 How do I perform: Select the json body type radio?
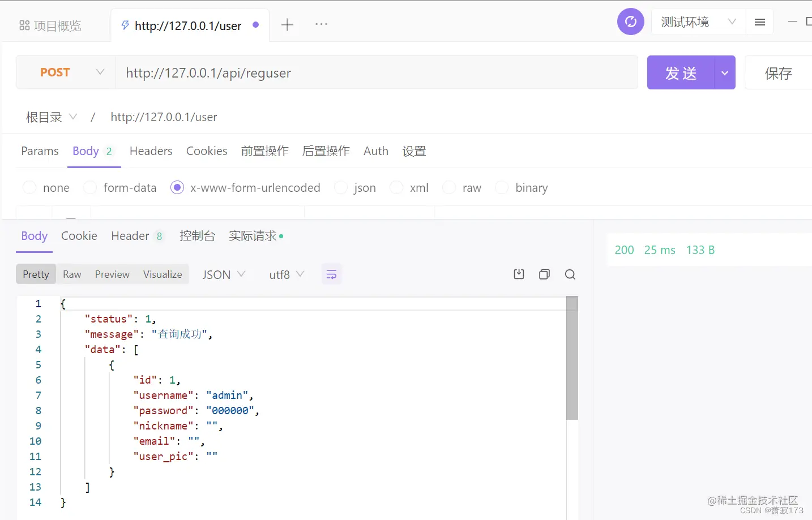click(341, 187)
